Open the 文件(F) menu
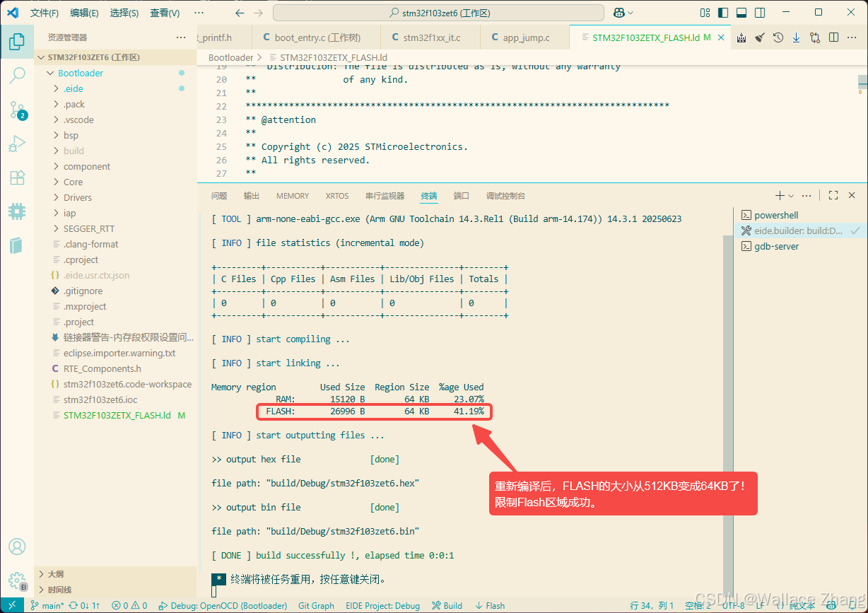The image size is (868, 613). [x=45, y=13]
